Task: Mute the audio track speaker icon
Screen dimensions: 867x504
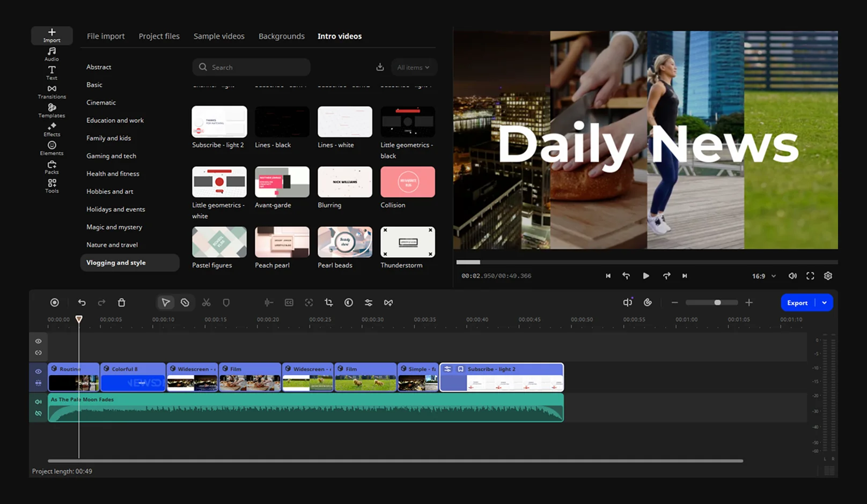Action: (38, 402)
